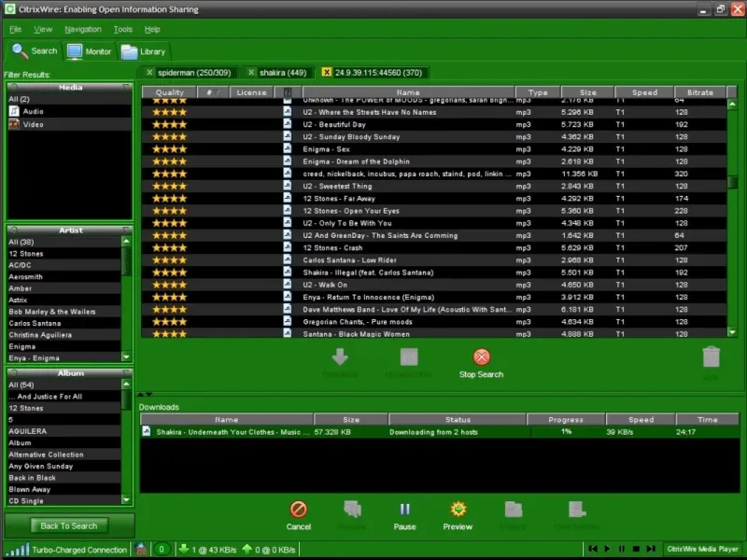The width and height of the screenshot is (747, 560).
Task: Click the Artist list scrollbar thumb
Action: 126,261
